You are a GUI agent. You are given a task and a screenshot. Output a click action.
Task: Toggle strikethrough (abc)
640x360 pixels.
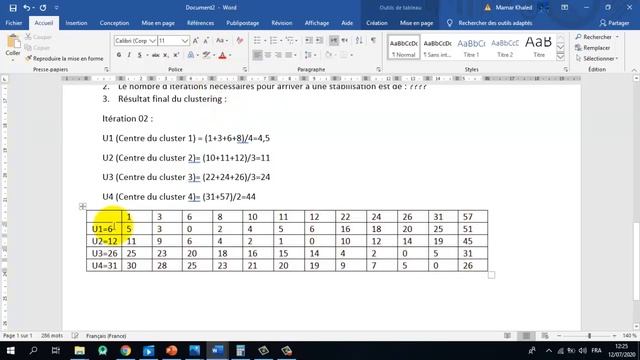(x=156, y=55)
